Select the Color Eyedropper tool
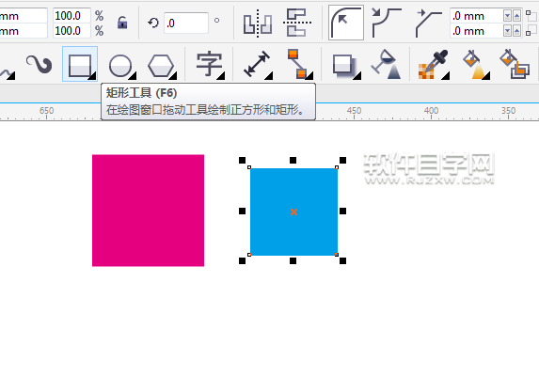The image size is (539, 392). [x=433, y=65]
